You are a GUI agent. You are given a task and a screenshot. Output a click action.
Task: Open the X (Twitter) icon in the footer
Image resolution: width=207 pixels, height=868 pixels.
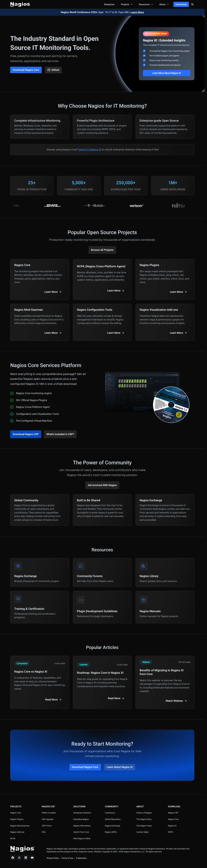(x=19, y=857)
